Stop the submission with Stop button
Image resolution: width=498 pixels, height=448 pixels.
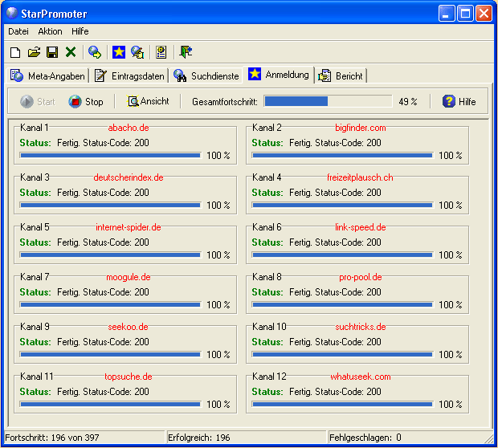pyautogui.click(x=86, y=102)
